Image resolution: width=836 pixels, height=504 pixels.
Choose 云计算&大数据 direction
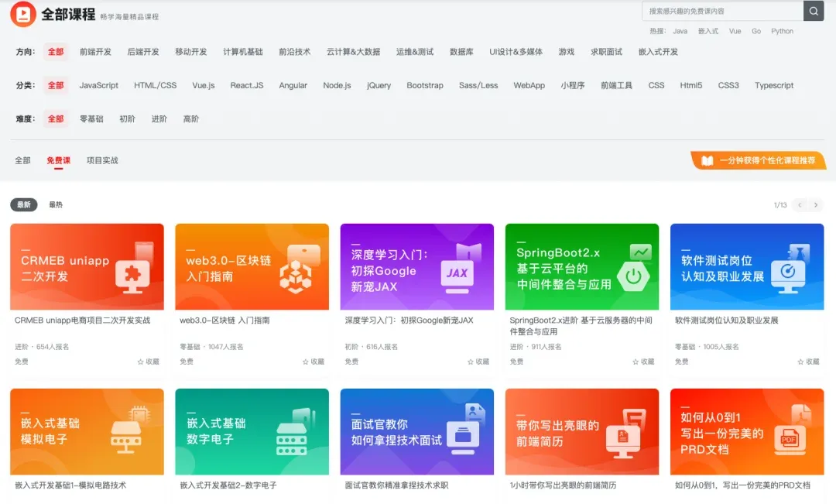(x=353, y=52)
